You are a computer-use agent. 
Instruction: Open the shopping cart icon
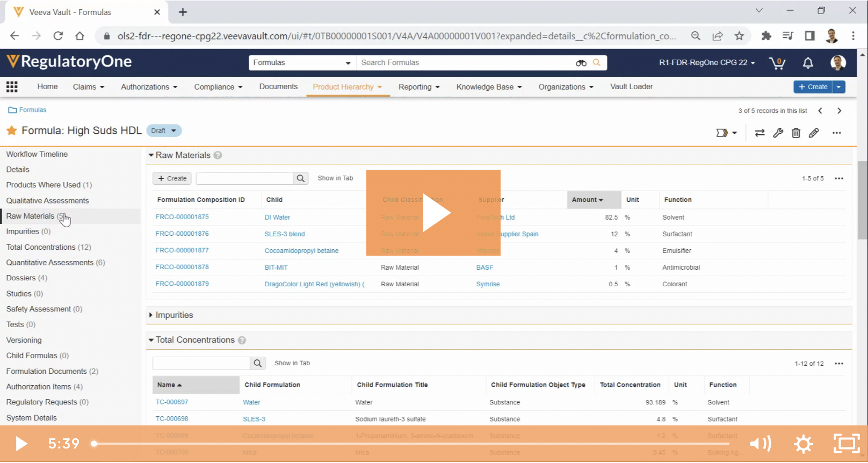point(777,63)
